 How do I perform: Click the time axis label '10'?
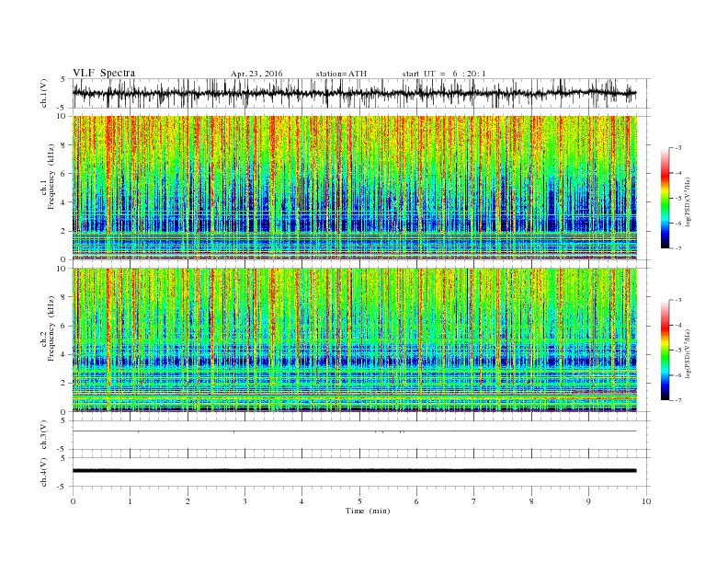pos(646,501)
